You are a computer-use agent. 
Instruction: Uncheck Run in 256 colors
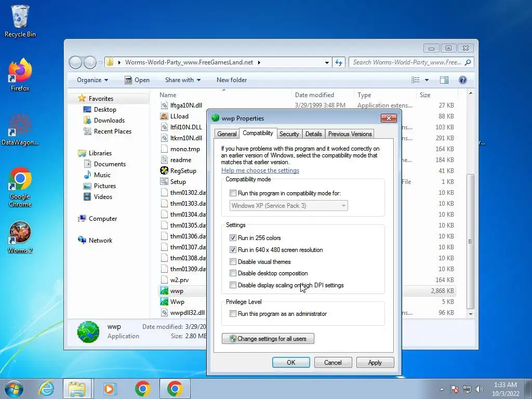click(233, 238)
